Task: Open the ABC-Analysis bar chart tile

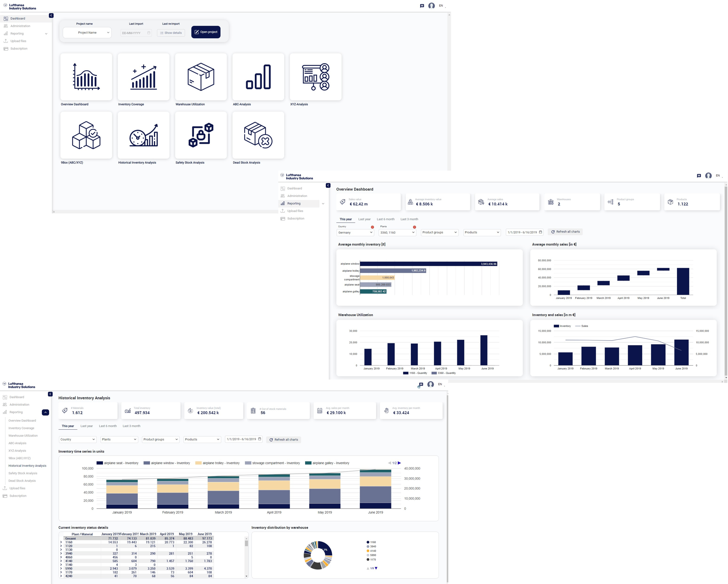Action: coord(258,77)
